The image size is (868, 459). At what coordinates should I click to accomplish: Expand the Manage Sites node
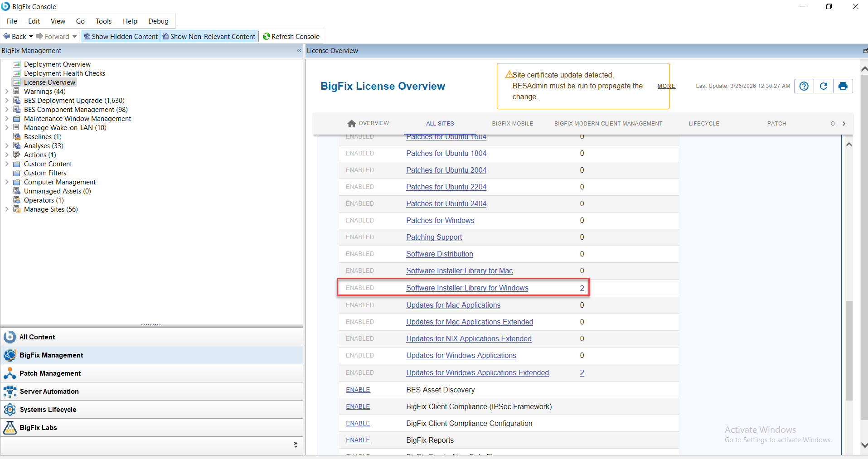[x=6, y=209]
